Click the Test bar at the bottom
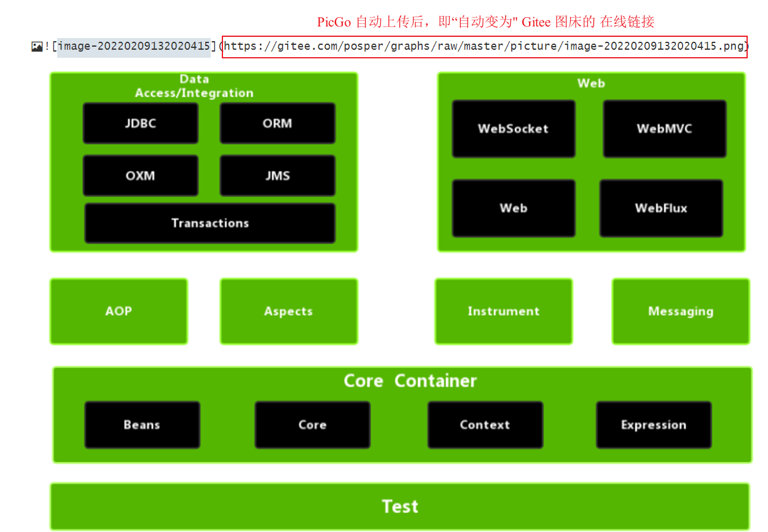Image resolution: width=768 pixels, height=532 pixels. pyautogui.click(x=400, y=506)
